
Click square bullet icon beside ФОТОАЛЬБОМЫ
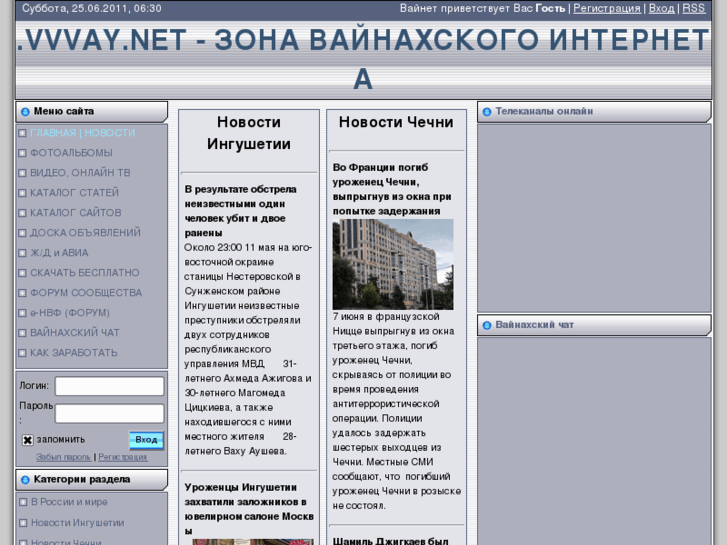point(22,153)
